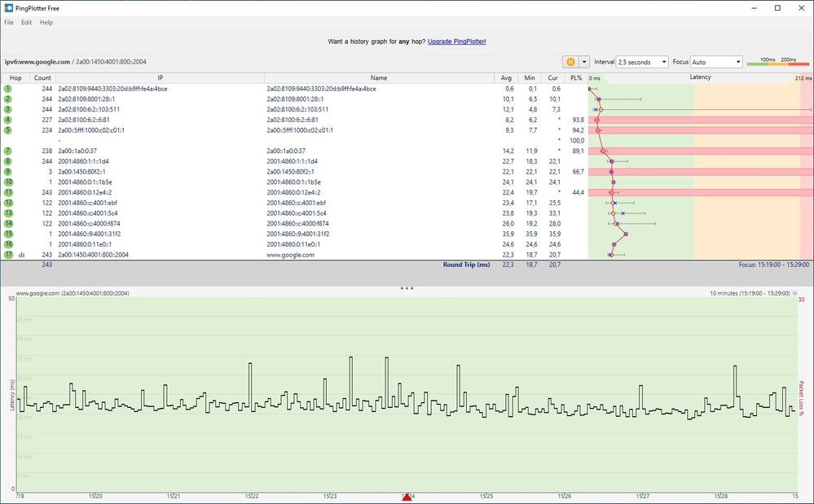Click the Upgrade PingPlotter! link
This screenshot has height=504, width=814.
coord(456,41)
